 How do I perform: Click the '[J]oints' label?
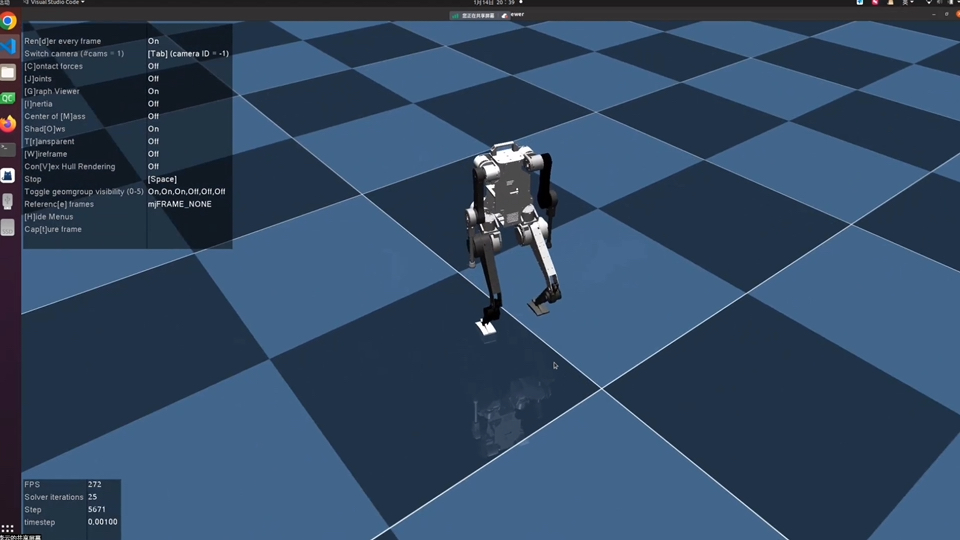(x=38, y=79)
